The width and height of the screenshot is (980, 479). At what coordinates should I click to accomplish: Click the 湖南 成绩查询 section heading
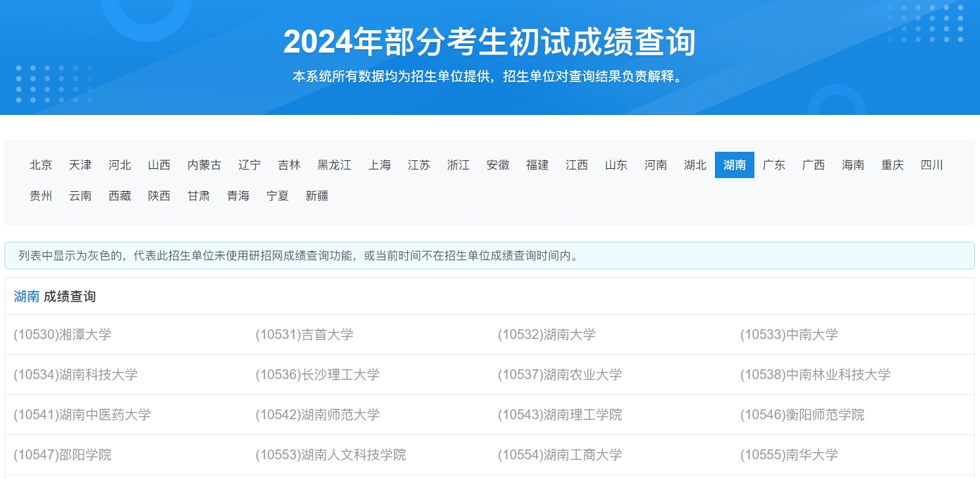click(55, 296)
